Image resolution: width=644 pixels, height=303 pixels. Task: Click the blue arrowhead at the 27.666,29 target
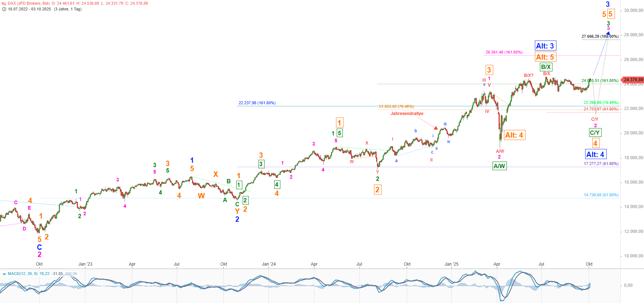pyautogui.click(x=607, y=33)
